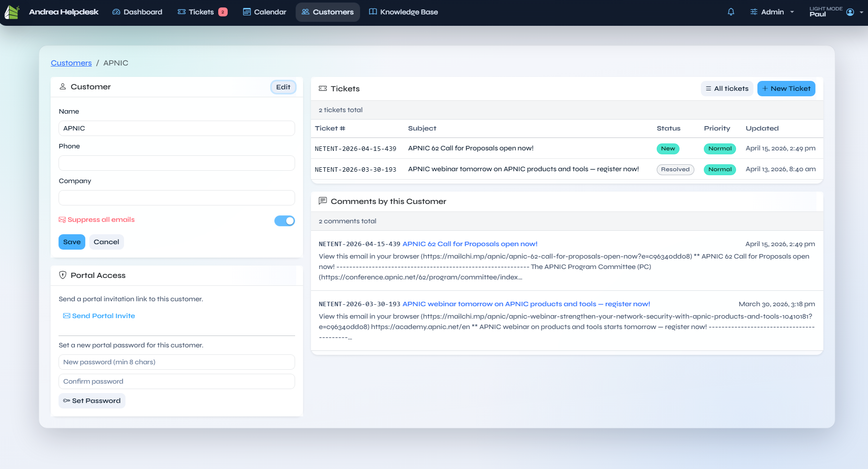The height and width of the screenshot is (469, 868).
Task: Toggle the Suppress all emails switch
Action: 284,221
